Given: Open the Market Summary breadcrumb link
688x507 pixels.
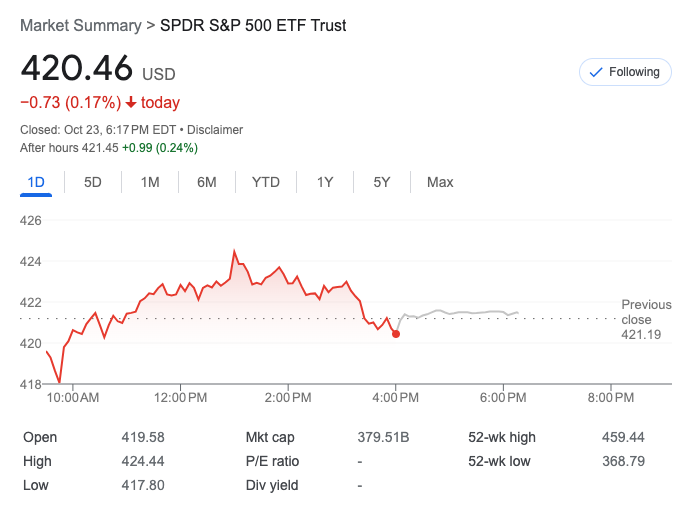Looking at the screenshot, I should pyautogui.click(x=81, y=25).
